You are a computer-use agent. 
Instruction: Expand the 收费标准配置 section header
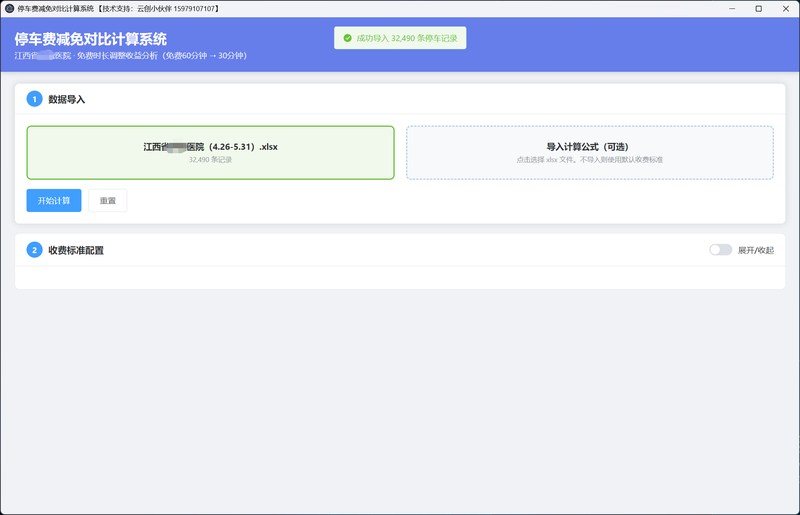(x=76, y=251)
